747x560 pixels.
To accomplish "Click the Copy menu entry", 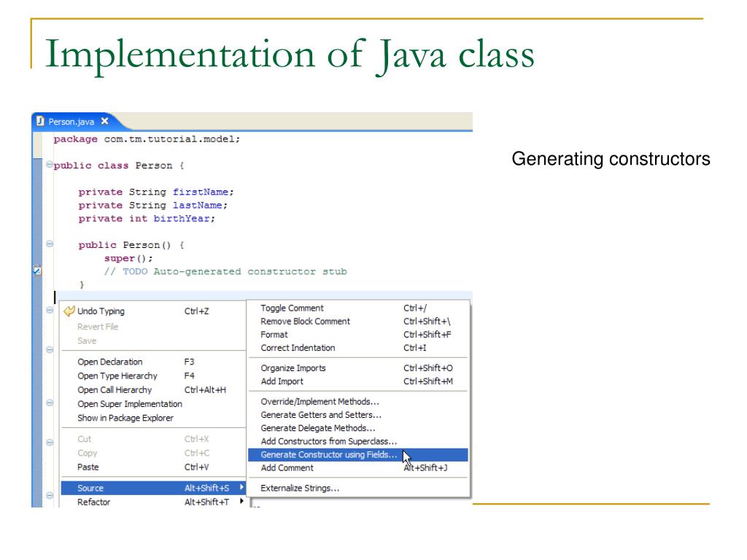I will (153, 453).
